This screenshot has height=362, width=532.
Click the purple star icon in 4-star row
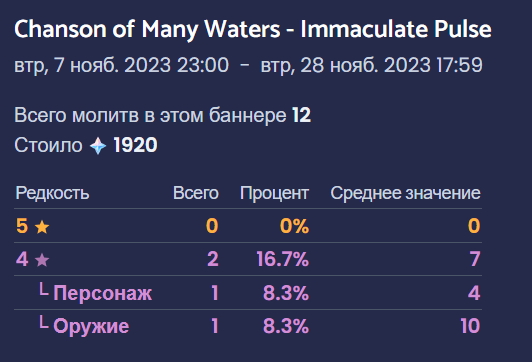42,260
